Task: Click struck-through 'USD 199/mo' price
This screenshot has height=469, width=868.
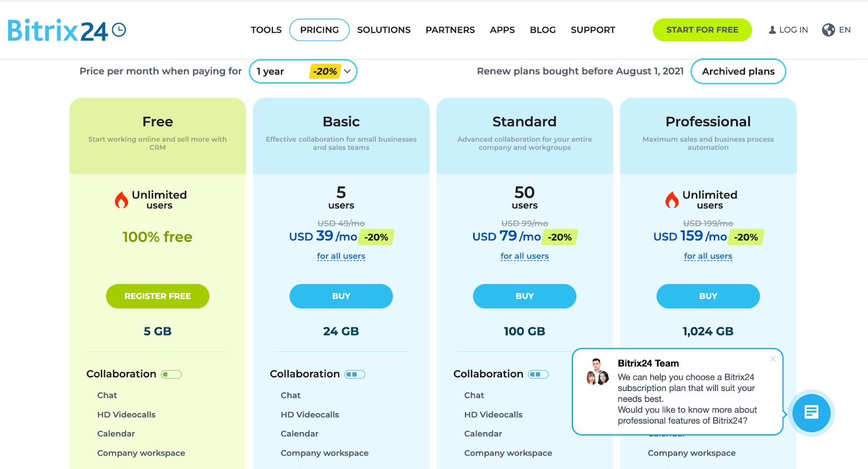Action: [708, 223]
